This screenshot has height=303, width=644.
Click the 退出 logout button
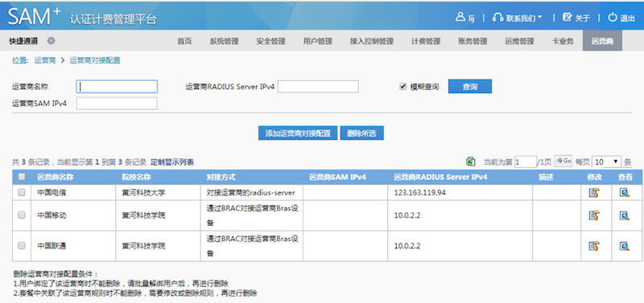[x=622, y=18]
